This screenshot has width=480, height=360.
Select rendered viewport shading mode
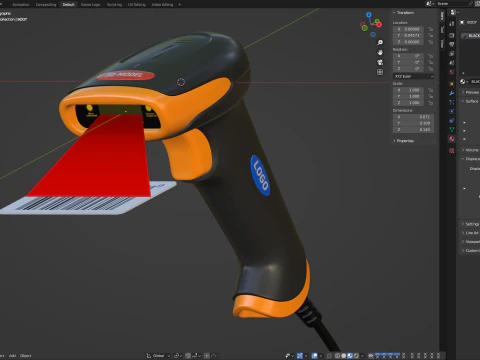[356, 356]
